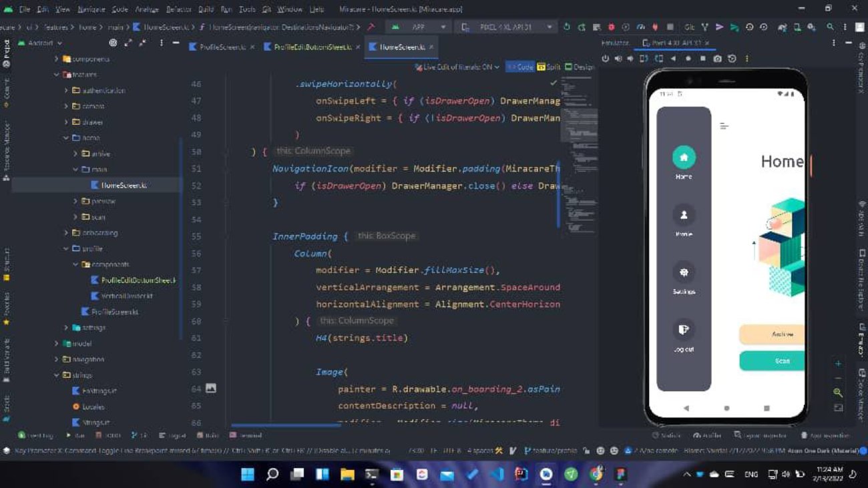This screenshot has height=488, width=868.
Task: Click the Select Opened File target icon
Action: tap(113, 43)
